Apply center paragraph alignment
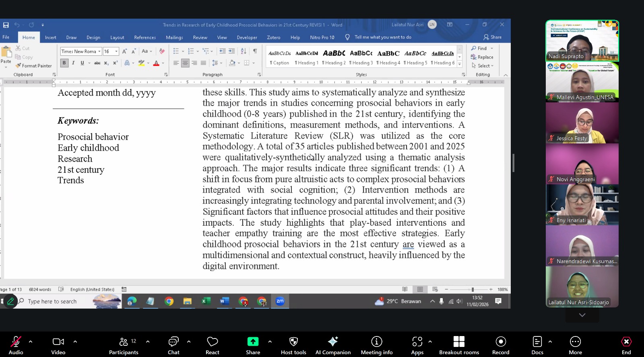Image resolution: width=644 pixels, height=357 pixels. tap(185, 63)
